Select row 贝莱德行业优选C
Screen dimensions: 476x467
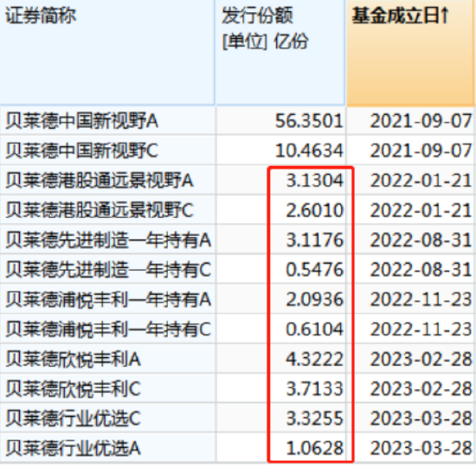point(238,419)
